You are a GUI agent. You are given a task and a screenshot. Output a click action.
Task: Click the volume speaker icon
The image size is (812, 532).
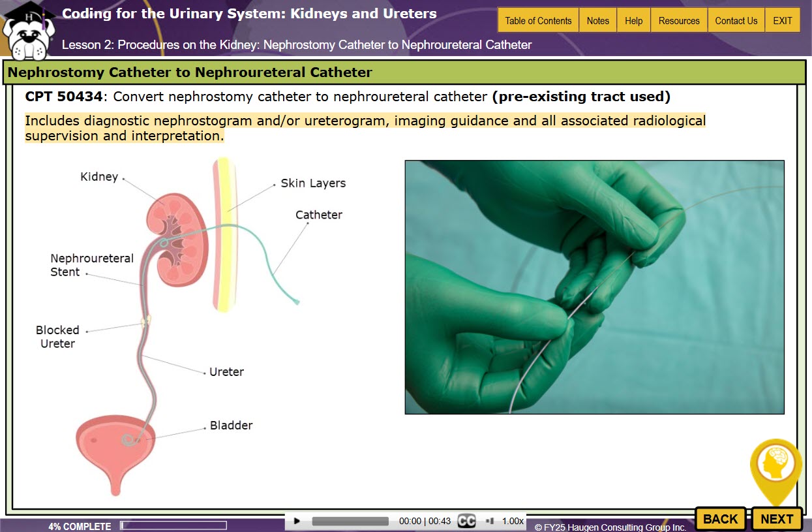pos(490,521)
